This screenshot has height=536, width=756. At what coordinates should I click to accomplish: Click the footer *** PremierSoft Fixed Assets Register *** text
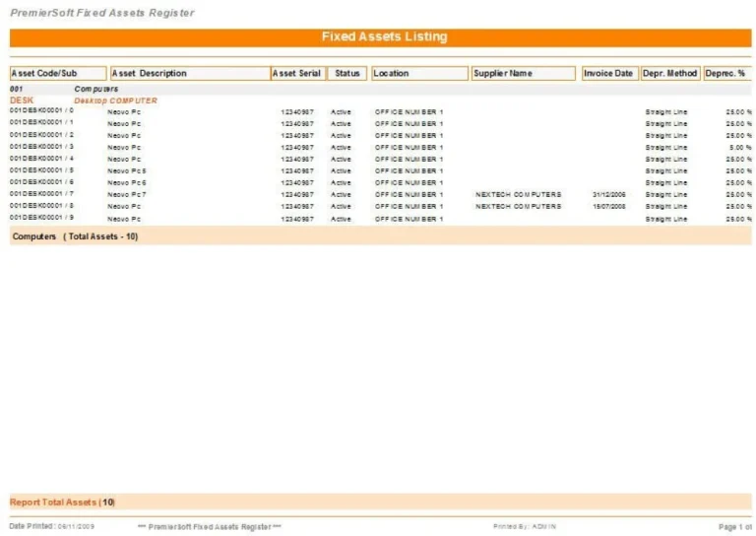pyautogui.click(x=210, y=527)
